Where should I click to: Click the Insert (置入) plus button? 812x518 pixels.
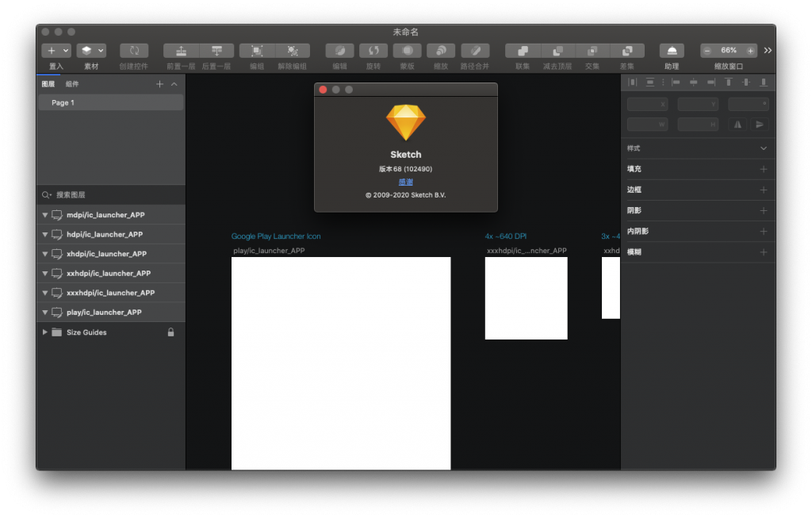(x=52, y=51)
